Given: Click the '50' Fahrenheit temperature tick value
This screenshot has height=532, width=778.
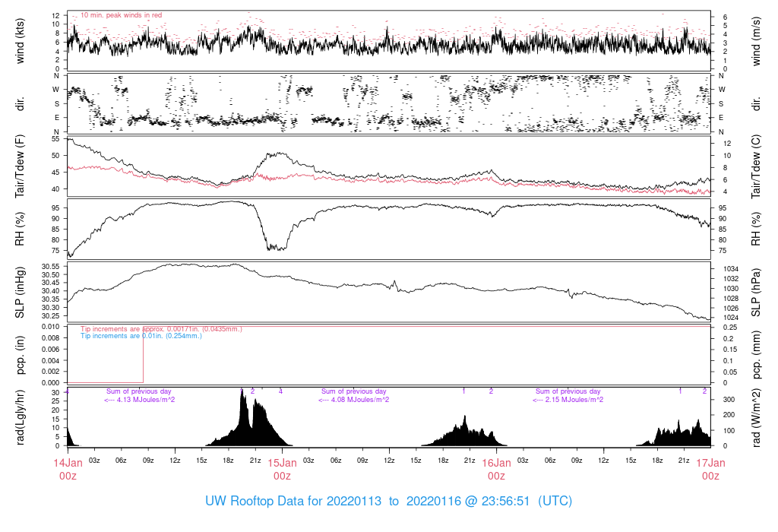Looking at the screenshot, I should click(x=55, y=155).
